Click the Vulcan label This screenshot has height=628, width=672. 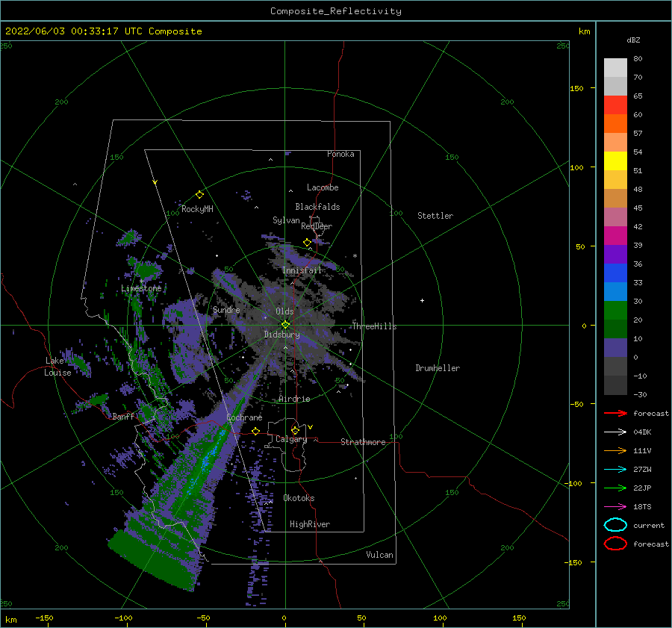(379, 555)
